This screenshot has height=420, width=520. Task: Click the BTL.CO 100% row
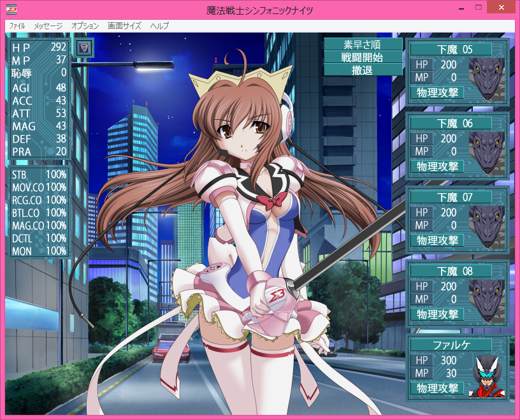coord(39,213)
